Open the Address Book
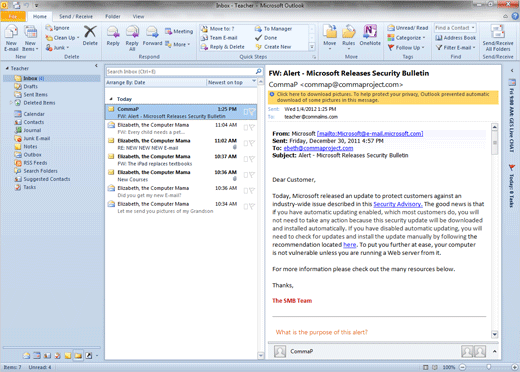 tap(456, 38)
